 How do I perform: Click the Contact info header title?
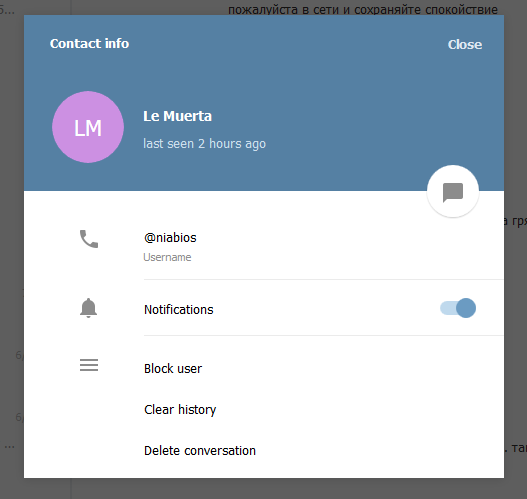tap(89, 44)
